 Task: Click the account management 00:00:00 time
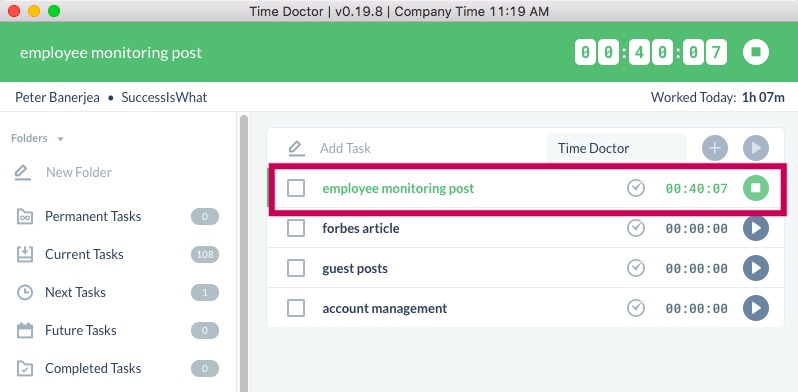697,309
